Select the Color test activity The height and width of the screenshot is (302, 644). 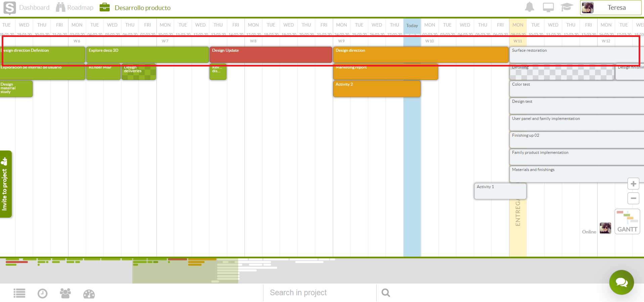pyautogui.click(x=576, y=89)
